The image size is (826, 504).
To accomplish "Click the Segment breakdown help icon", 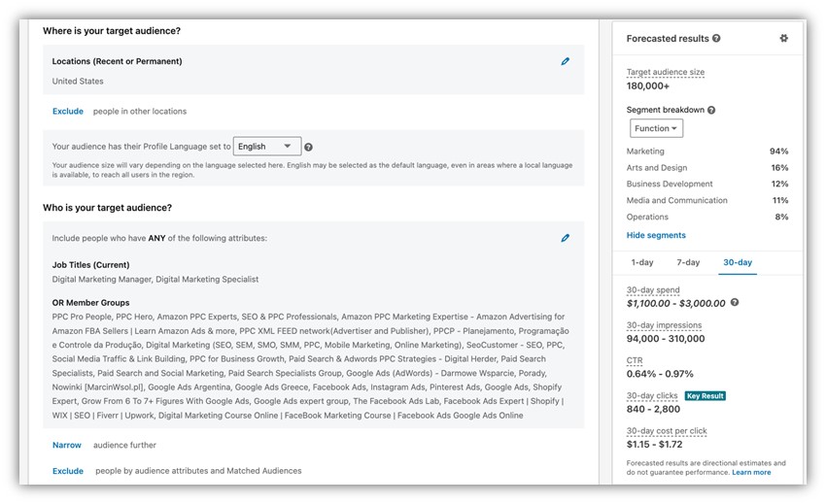I will point(711,111).
